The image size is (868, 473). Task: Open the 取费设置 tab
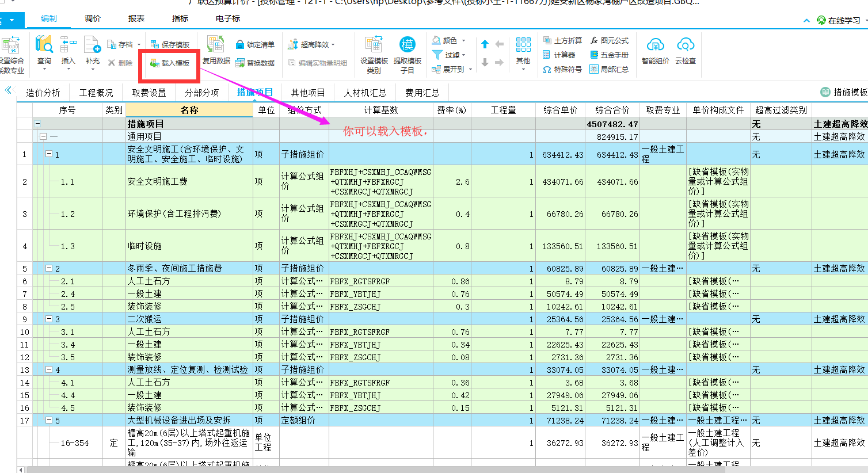tap(149, 92)
